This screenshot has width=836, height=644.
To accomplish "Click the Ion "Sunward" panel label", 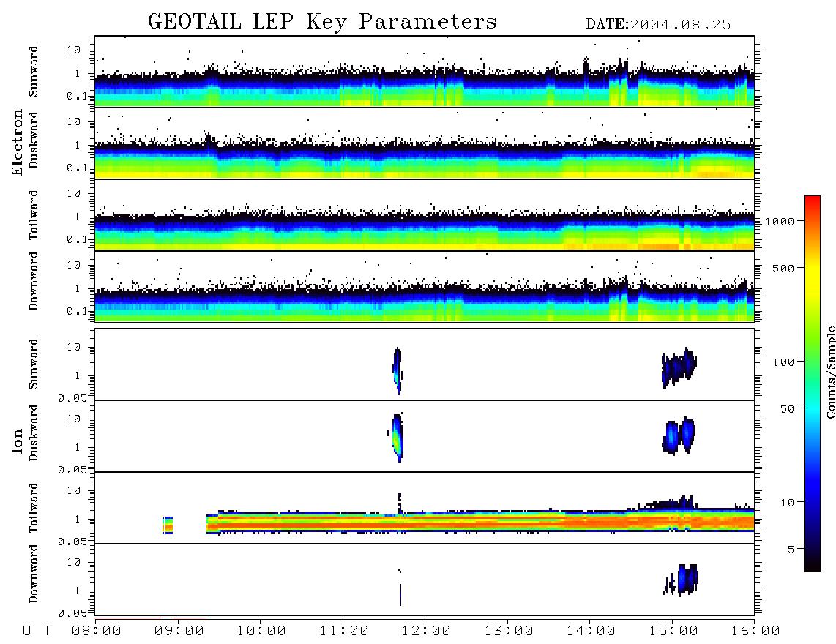I will [34, 364].
